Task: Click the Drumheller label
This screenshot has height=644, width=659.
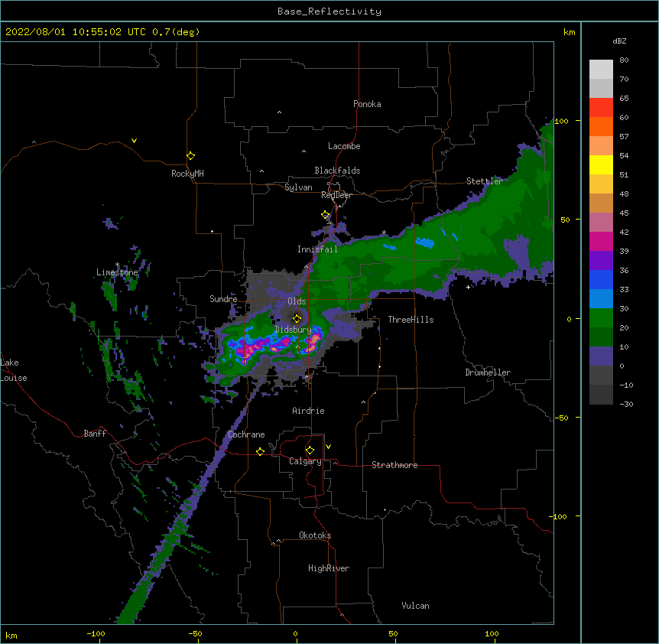Action: coord(488,372)
